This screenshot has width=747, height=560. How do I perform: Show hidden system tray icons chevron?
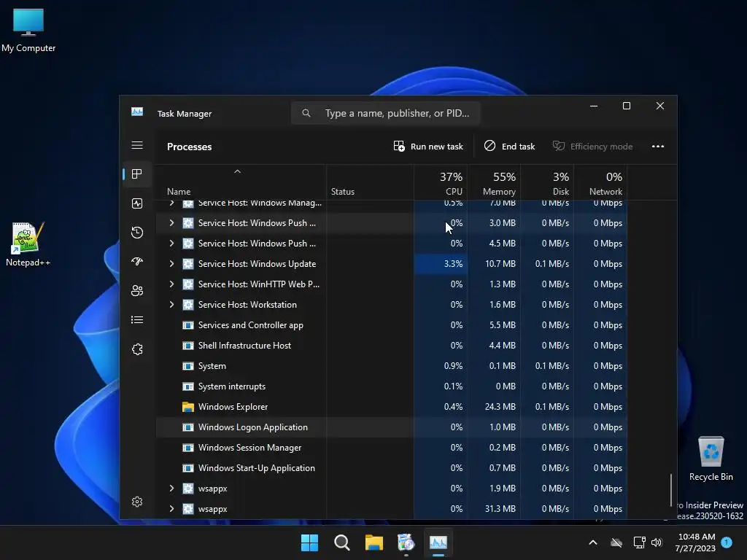(x=593, y=542)
